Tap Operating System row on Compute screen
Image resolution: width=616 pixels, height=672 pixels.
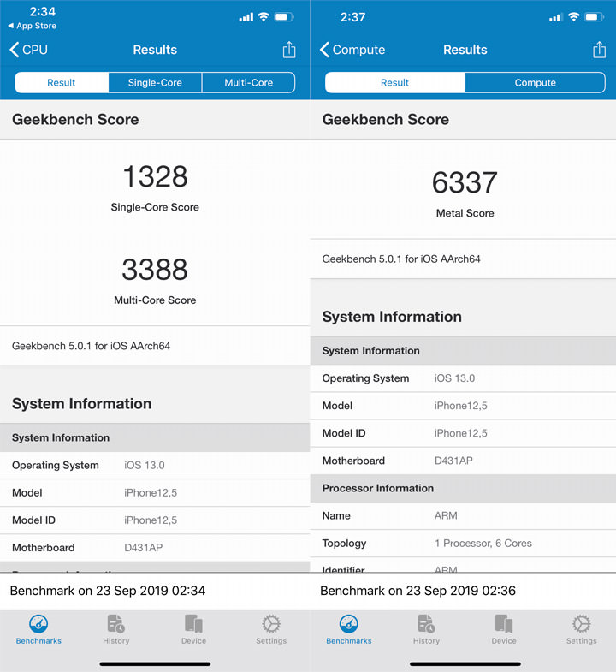(x=463, y=378)
